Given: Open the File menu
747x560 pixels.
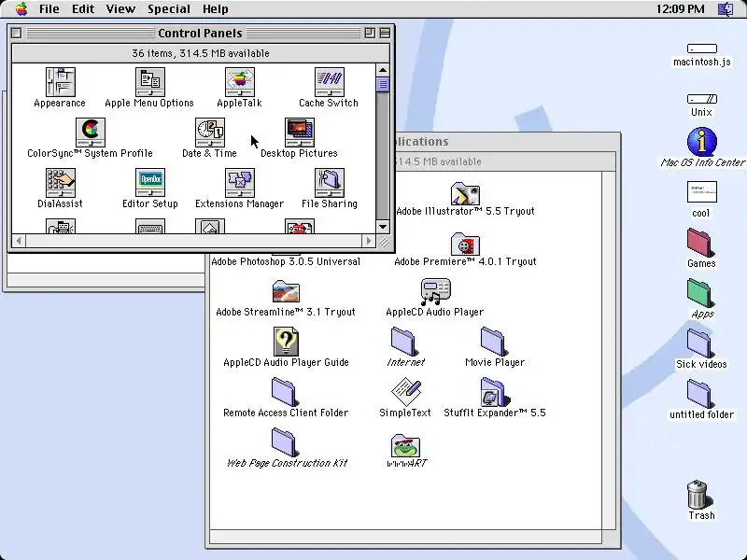Looking at the screenshot, I should (x=49, y=9).
